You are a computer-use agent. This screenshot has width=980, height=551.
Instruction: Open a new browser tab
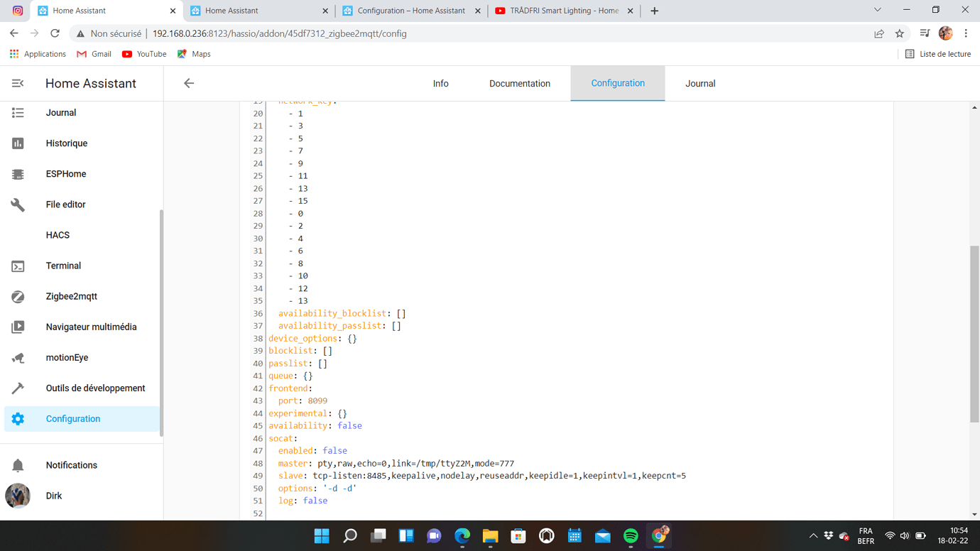point(654,11)
